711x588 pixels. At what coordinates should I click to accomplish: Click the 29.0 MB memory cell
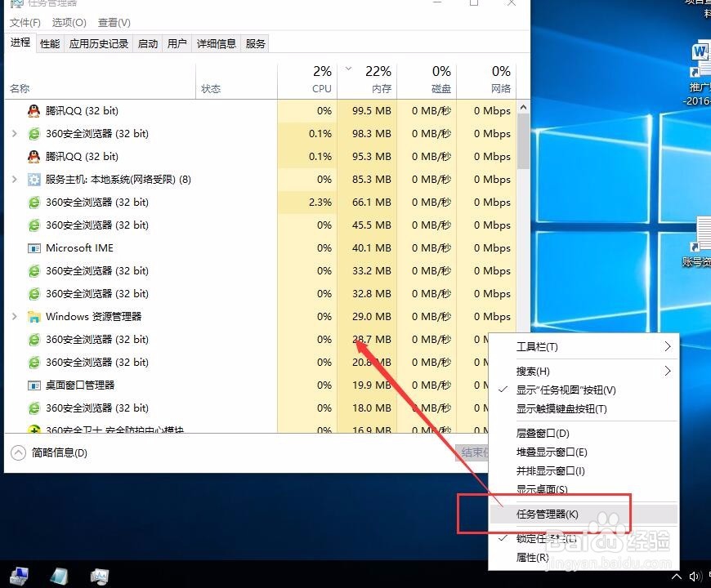click(367, 317)
